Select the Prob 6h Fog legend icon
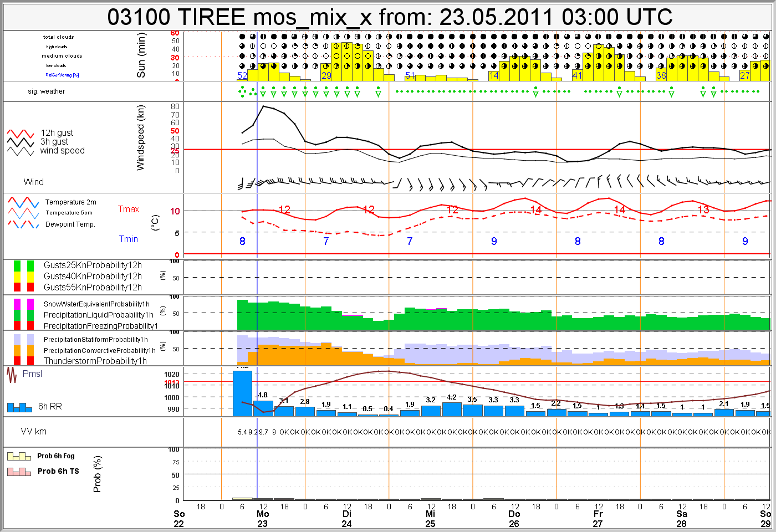 [19, 456]
